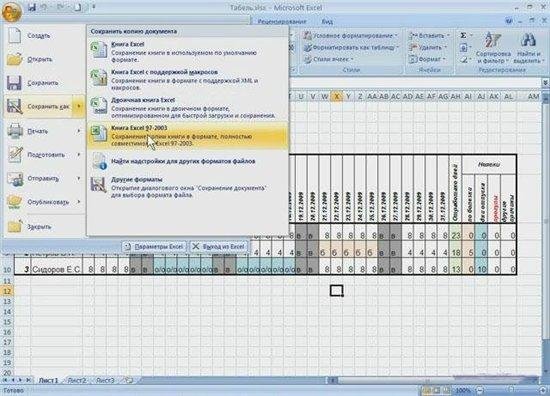Switch to Лист3 sheet tab
Screen dimensions: 550x396
[105, 381]
